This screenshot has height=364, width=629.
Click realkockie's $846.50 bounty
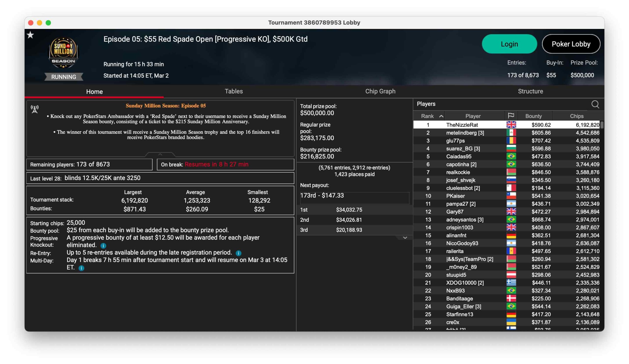[541, 172]
